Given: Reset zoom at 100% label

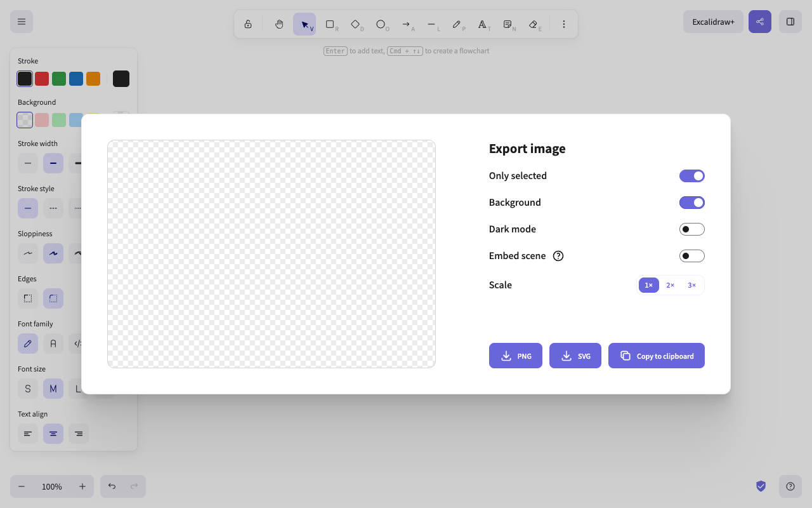Looking at the screenshot, I should click(x=52, y=486).
